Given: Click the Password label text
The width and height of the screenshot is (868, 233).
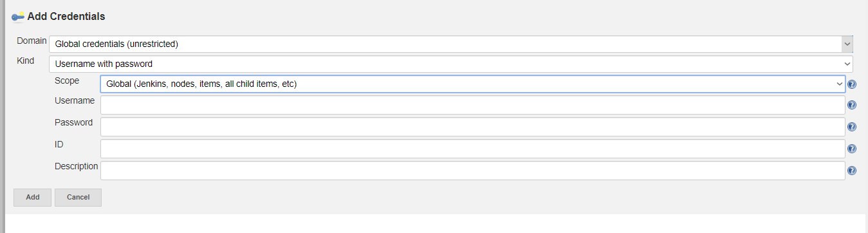Looking at the screenshot, I should tap(74, 123).
